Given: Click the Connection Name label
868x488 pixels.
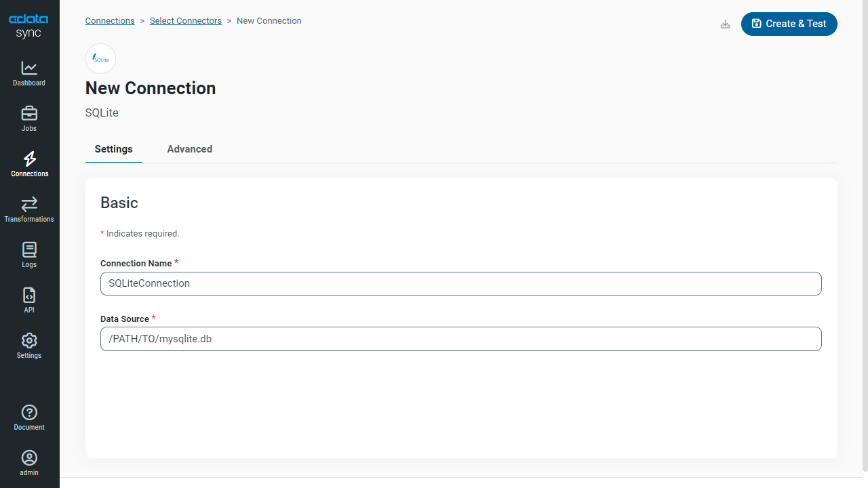Looking at the screenshot, I should point(136,264).
